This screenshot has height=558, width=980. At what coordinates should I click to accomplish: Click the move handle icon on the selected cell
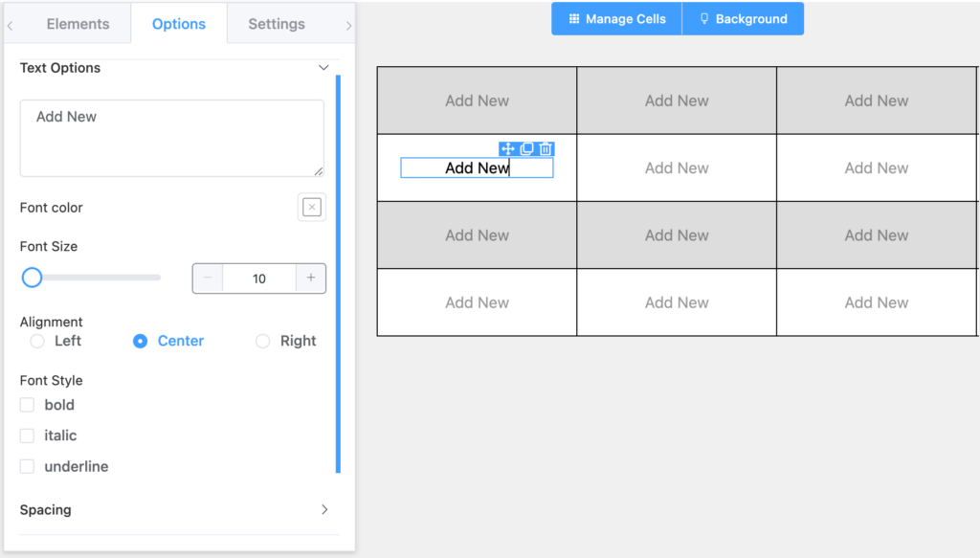pyautogui.click(x=507, y=148)
